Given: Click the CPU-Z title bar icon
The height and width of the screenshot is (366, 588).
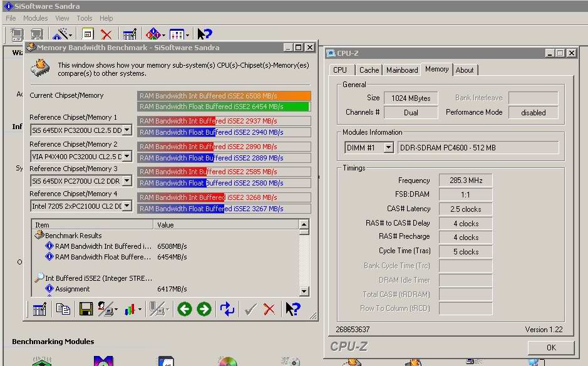Looking at the screenshot, I should [x=331, y=53].
